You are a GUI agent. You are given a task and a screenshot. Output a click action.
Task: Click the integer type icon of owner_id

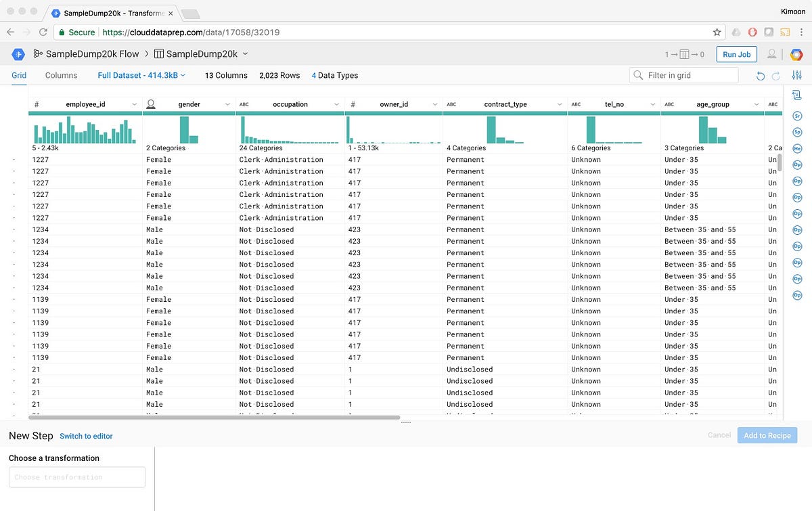(353, 104)
